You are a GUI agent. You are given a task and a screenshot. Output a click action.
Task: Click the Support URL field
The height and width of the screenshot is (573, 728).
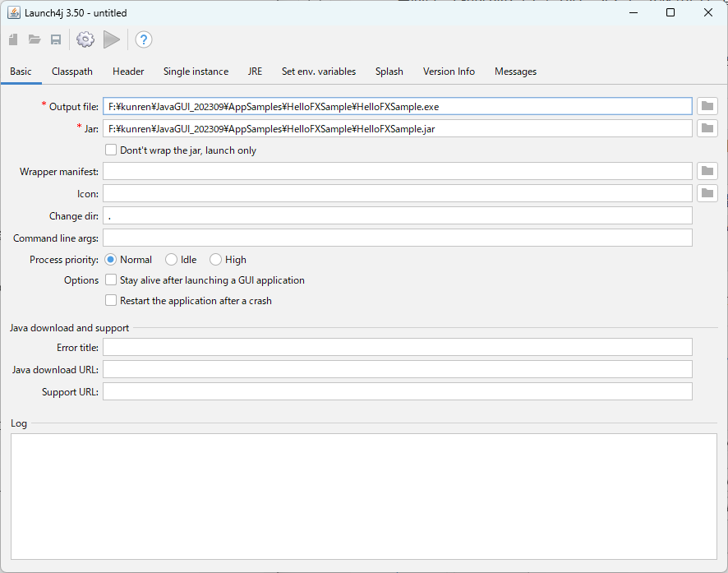coord(398,391)
